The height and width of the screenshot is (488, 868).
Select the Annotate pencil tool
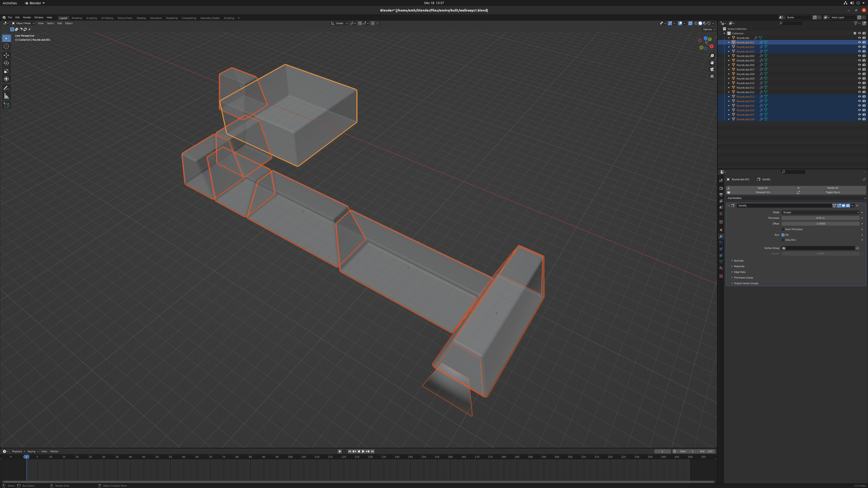[x=6, y=88]
